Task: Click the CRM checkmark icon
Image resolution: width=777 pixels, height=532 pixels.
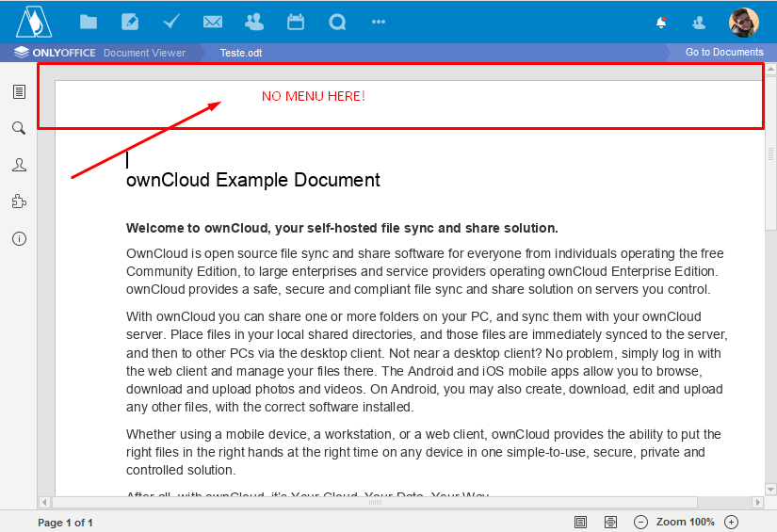Action: (x=171, y=22)
